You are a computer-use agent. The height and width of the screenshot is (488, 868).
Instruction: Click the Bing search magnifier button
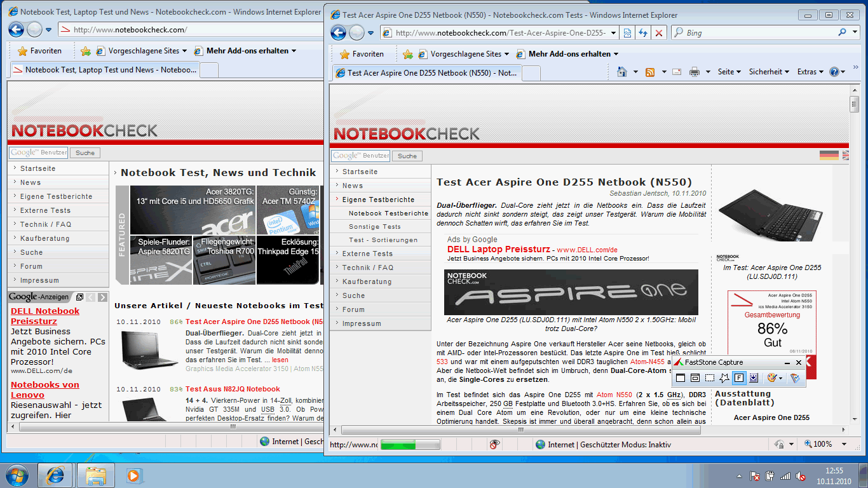843,32
